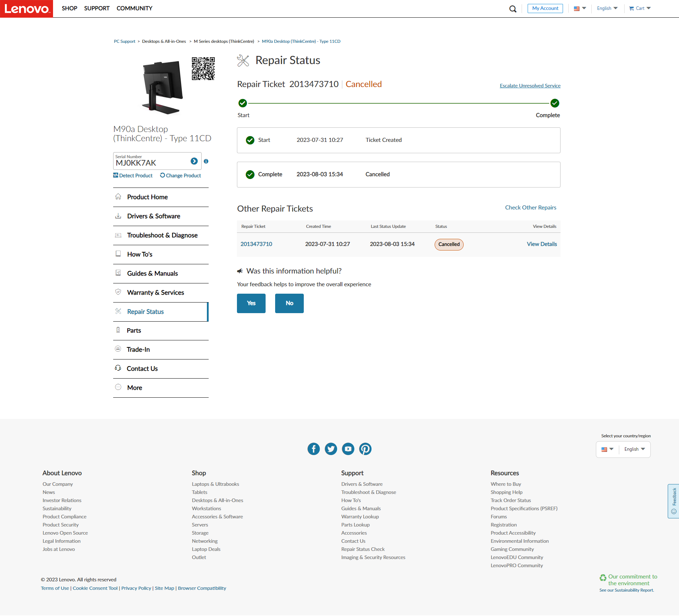Image resolution: width=679 pixels, height=616 pixels.
Task: Open the English language dropdown
Action: pyautogui.click(x=607, y=8)
